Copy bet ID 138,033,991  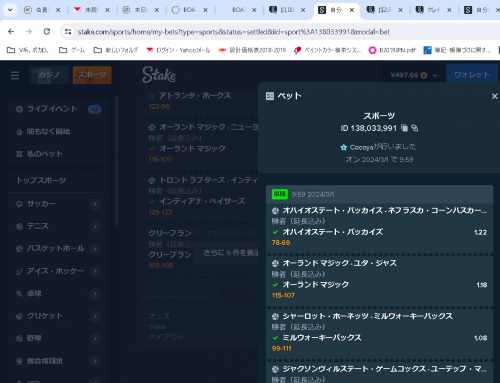click(x=404, y=128)
